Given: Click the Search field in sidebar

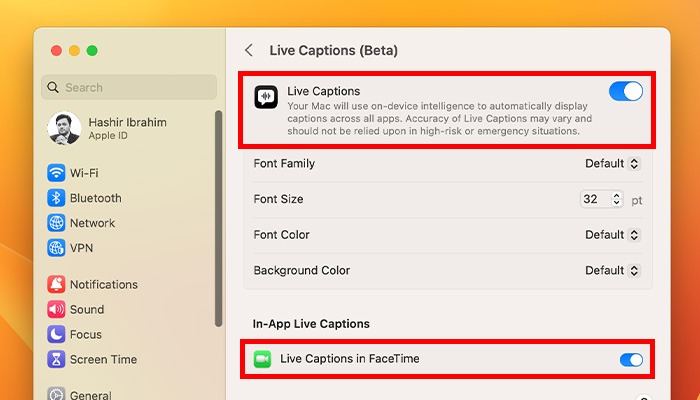Looking at the screenshot, I should pyautogui.click(x=129, y=87).
